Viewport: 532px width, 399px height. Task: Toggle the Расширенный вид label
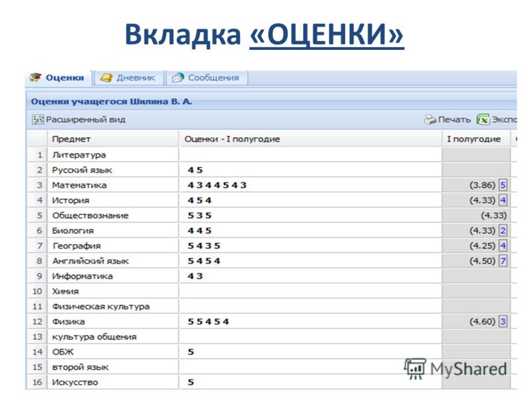[86, 120]
